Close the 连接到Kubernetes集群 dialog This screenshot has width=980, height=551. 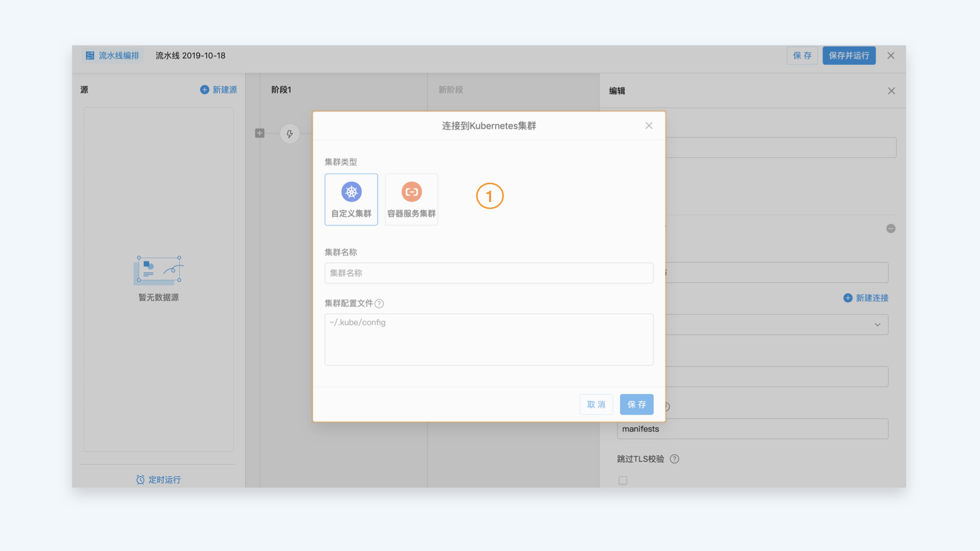click(x=649, y=126)
